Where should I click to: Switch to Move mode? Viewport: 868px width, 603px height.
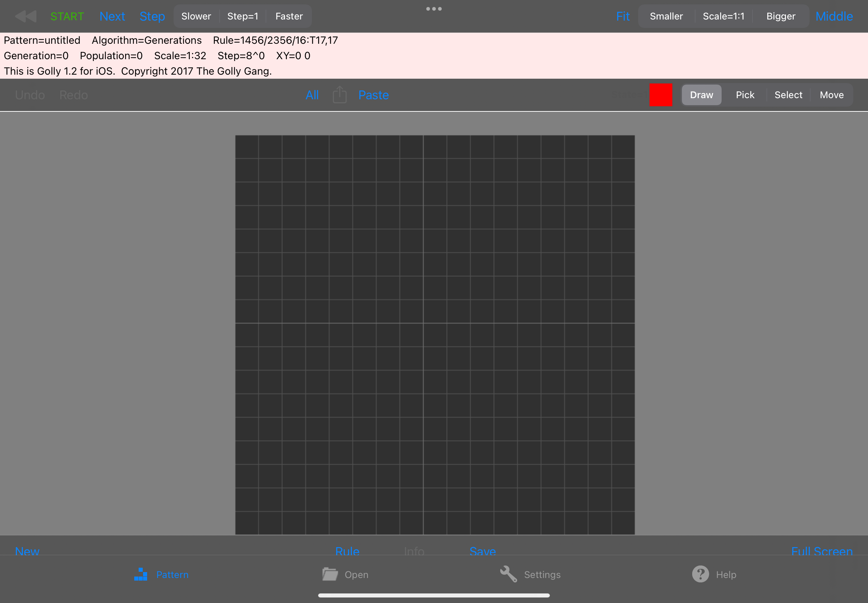point(831,95)
